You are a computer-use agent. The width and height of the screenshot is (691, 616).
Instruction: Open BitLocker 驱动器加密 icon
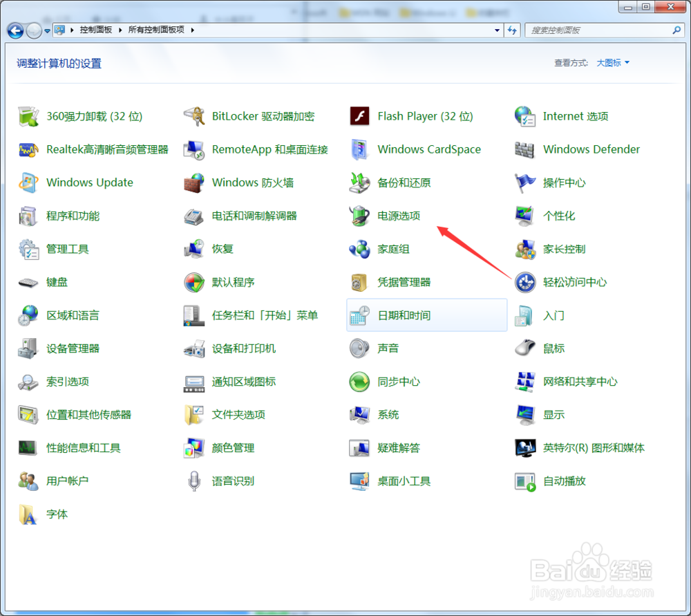click(194, 116)
